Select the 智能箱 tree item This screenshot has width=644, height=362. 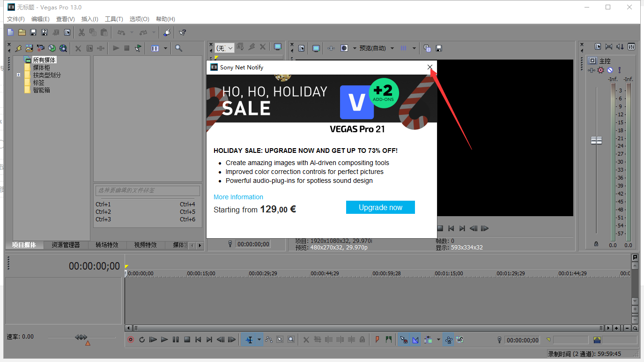coord(41,90)
